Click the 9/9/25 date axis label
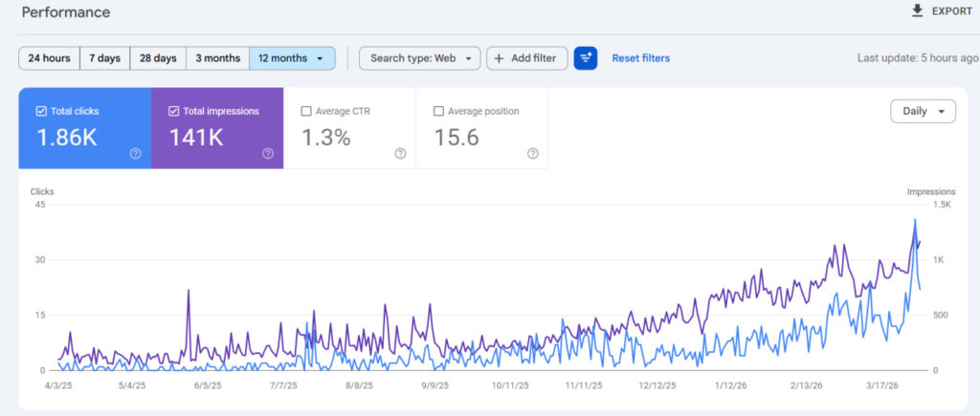 tap(434, 386)
